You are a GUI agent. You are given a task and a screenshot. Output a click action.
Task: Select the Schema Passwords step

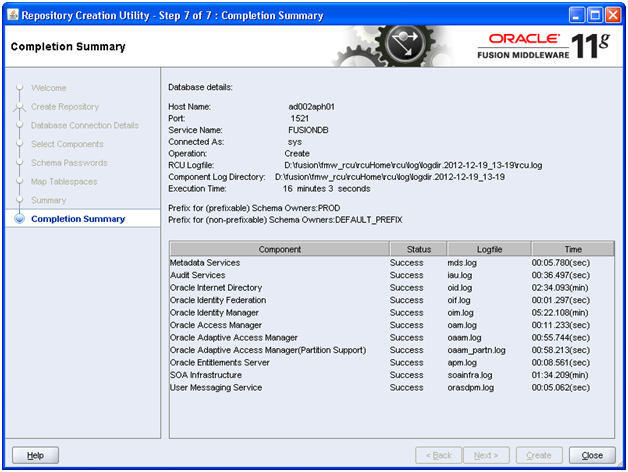pos(69,163)
